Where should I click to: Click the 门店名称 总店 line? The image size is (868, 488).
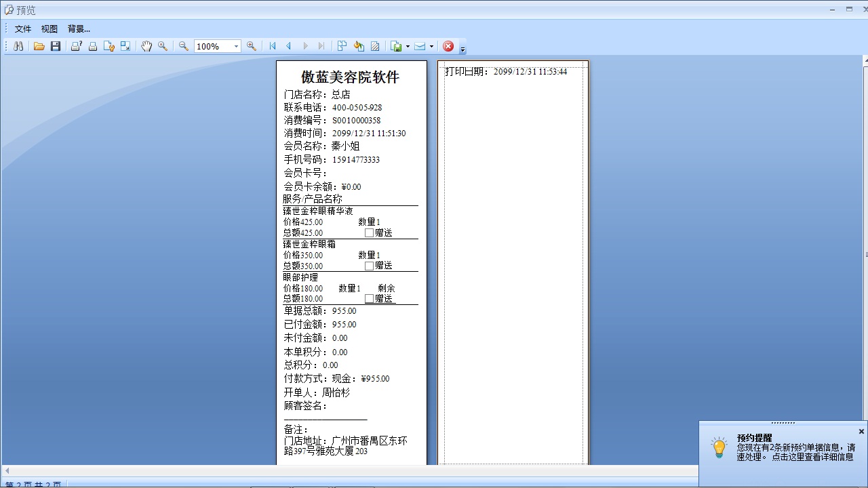pos(317,94)
